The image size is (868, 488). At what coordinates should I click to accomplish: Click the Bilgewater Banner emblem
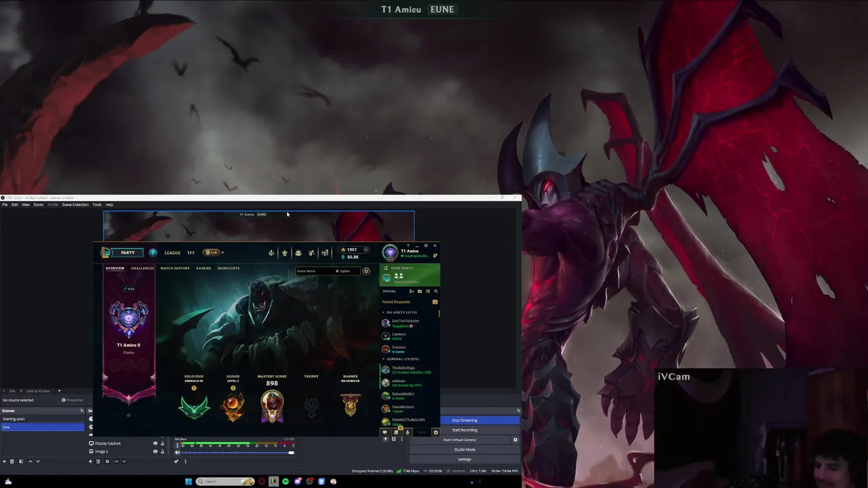click(x=350, y=405)
